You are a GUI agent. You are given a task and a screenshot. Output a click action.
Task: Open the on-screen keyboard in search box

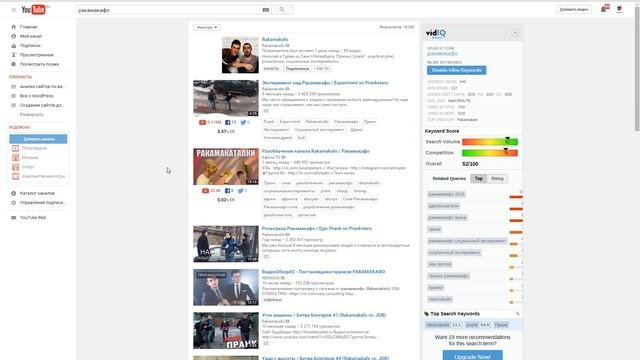click(x=266, y=10)
